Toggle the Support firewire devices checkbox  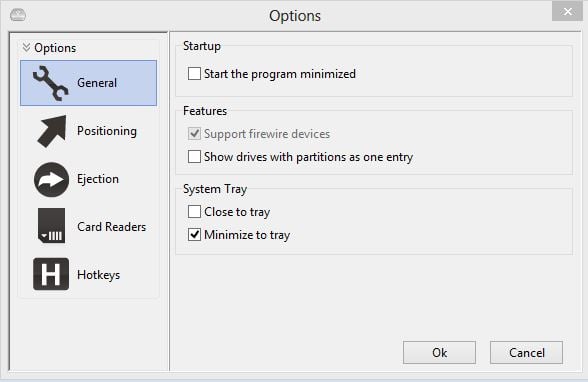pyautogui.click(x=194, y=133)
